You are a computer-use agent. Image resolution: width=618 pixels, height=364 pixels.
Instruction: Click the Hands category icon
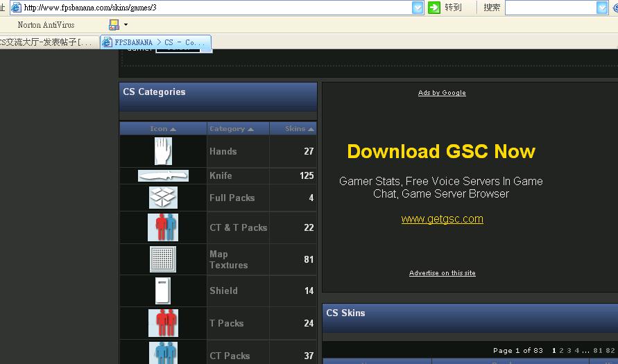click(x=163, y=151)
